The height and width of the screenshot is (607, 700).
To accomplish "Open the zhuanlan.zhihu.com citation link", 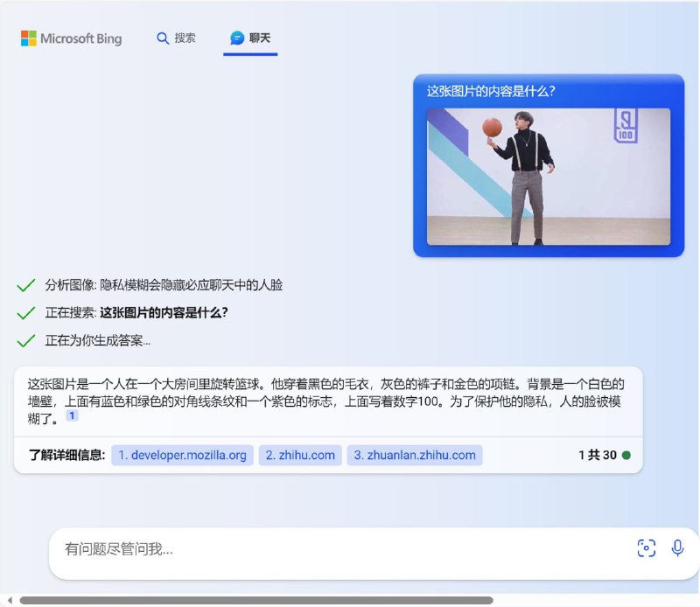I will [413, 455].
